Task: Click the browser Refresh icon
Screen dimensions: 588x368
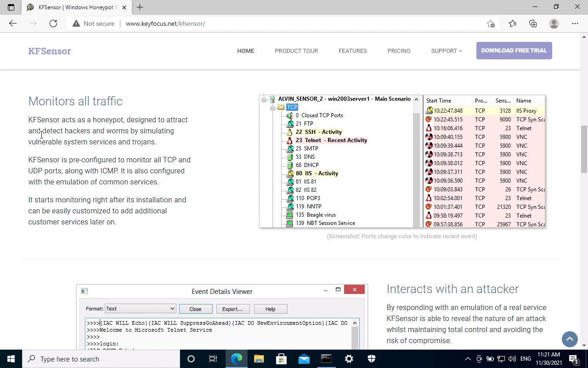Action: click(x=53, y=23)
